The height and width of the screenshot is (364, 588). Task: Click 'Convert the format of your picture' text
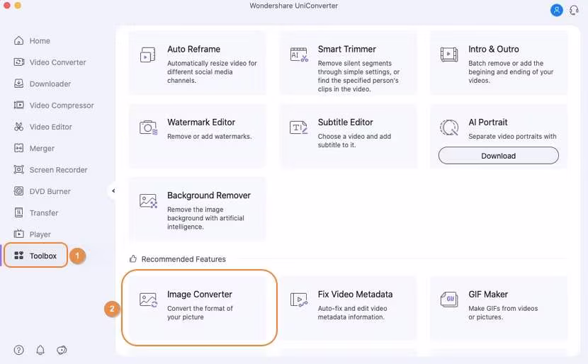point(200,312)
